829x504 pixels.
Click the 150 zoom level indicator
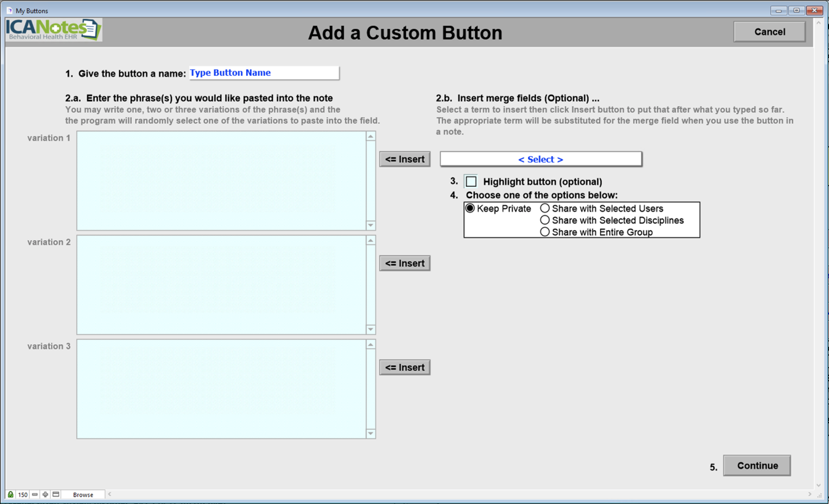(x=23, y=494)
